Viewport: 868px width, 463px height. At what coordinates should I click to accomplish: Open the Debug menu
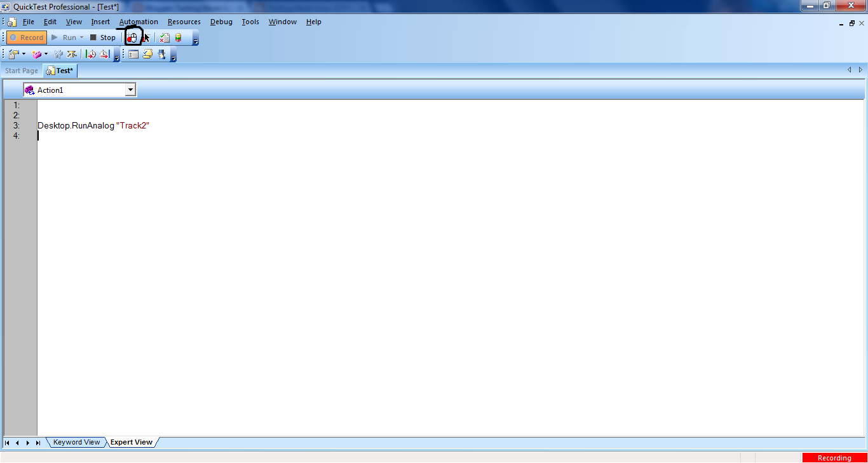pyautogui.click(x=221, y=22)
